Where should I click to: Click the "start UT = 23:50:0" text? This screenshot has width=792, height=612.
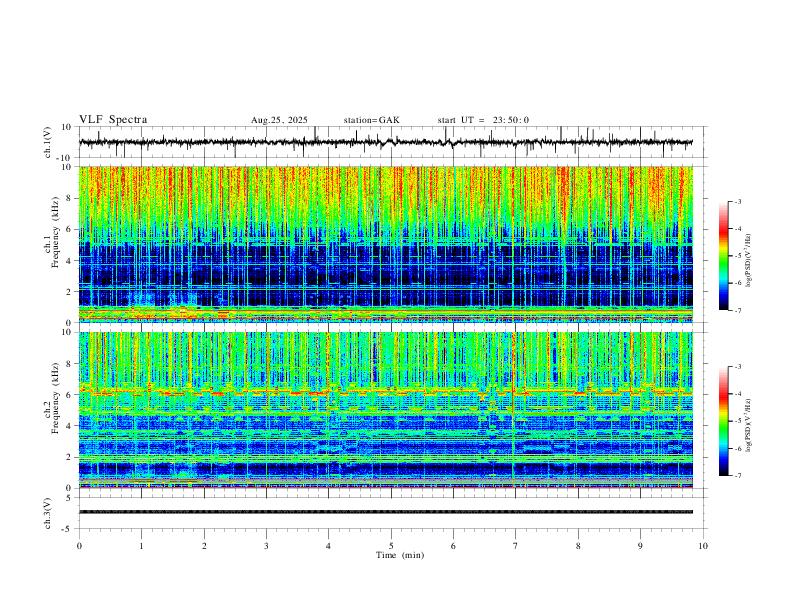tap(483, 120)
